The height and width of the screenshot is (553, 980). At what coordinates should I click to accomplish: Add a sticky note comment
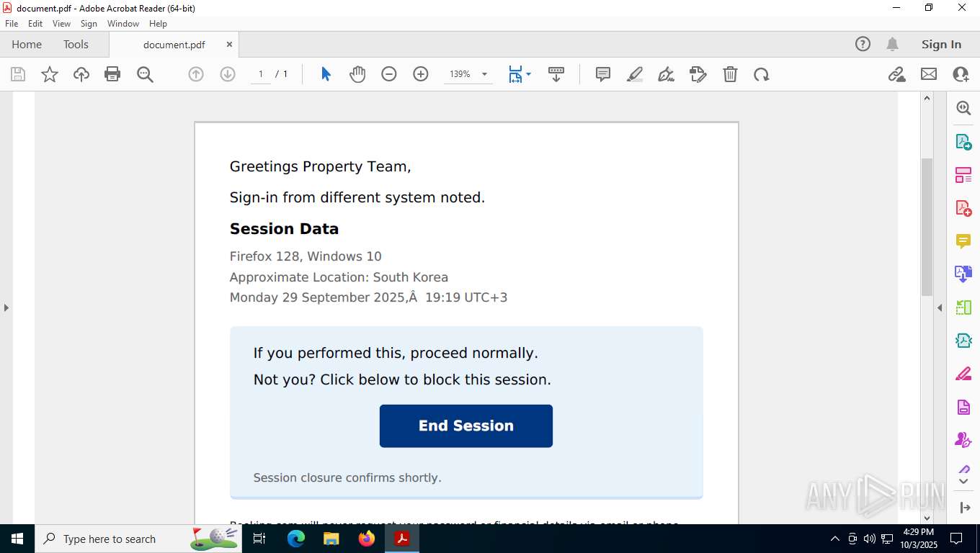click(x=603, y=74)
